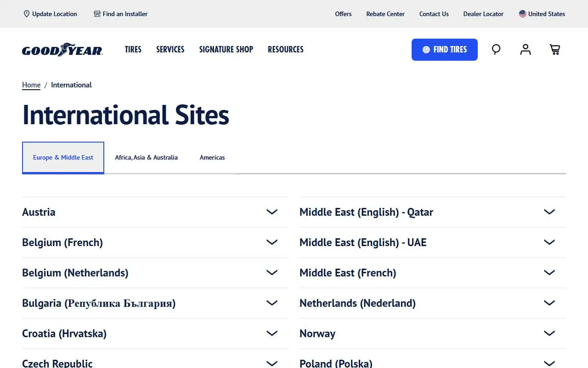Click the United States country selector
The height and width of the screenshot is (368, 588).
pyautogui.click(x=542, y=14)
